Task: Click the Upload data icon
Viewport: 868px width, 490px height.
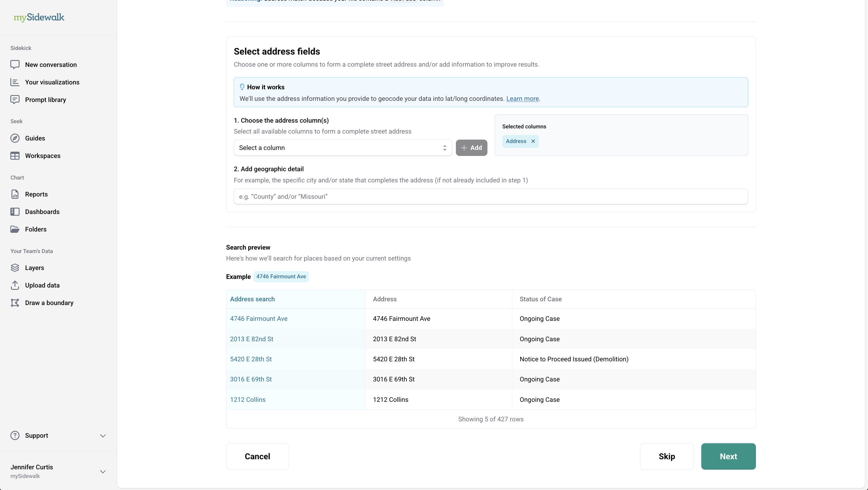Action: coord(15,285)
